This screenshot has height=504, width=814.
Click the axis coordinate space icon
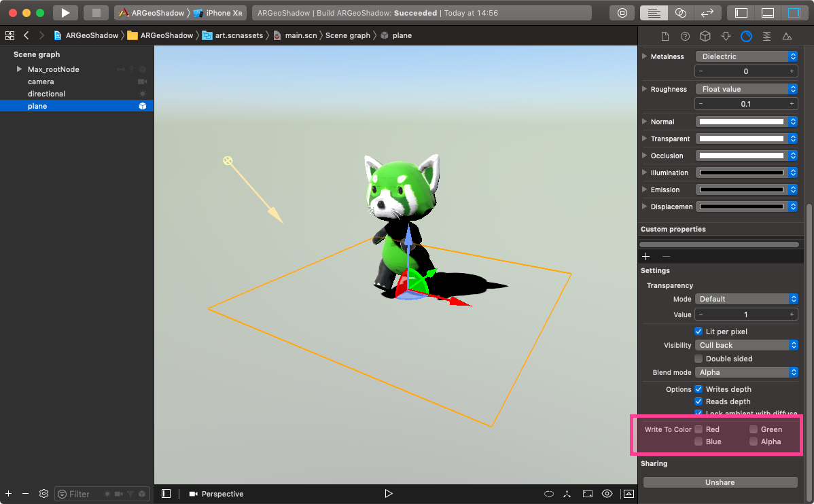point(567,494)
